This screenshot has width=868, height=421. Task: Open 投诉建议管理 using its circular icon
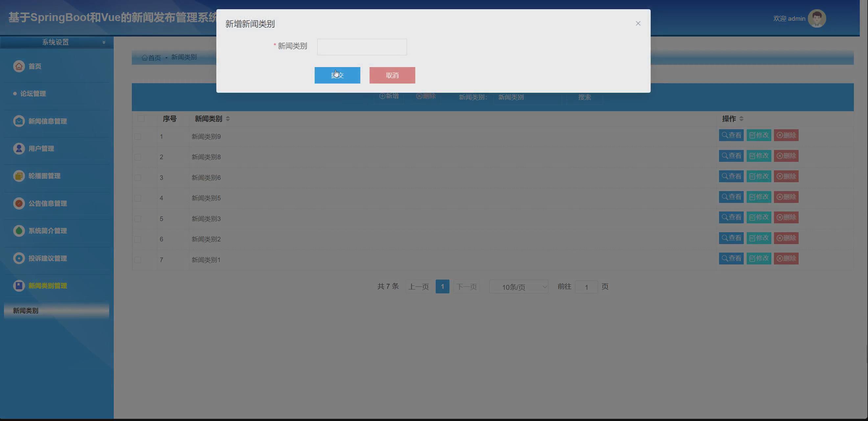point(19,258)
